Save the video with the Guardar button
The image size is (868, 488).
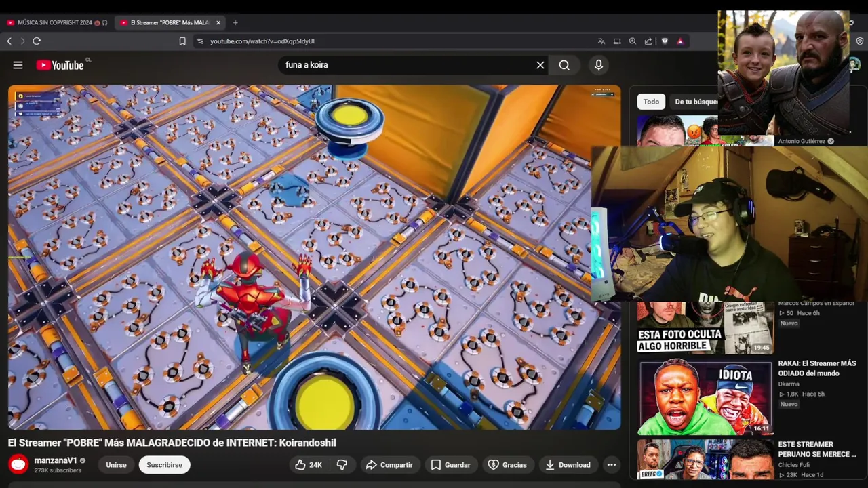tap(450, 465)
